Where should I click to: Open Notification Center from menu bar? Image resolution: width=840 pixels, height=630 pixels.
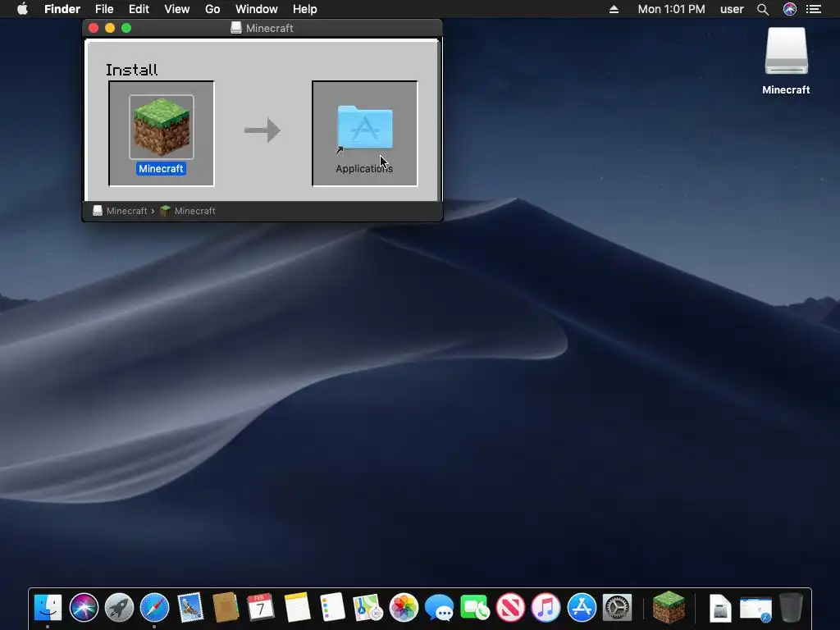tap(814, 9)
